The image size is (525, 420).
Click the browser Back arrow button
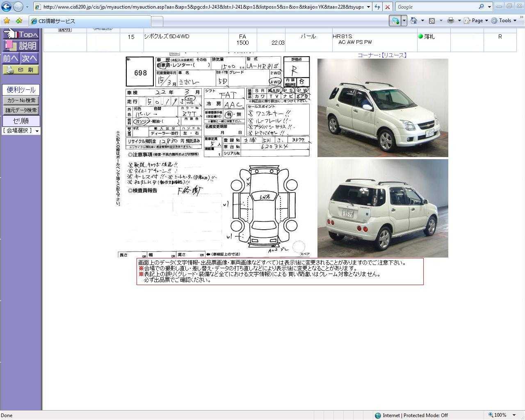(x=7, y=7)
